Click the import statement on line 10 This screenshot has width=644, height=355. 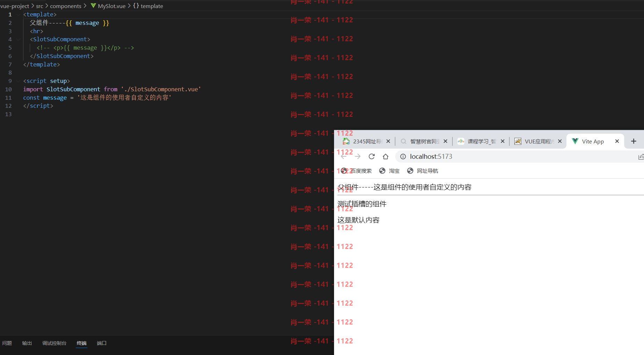[112, 89]
